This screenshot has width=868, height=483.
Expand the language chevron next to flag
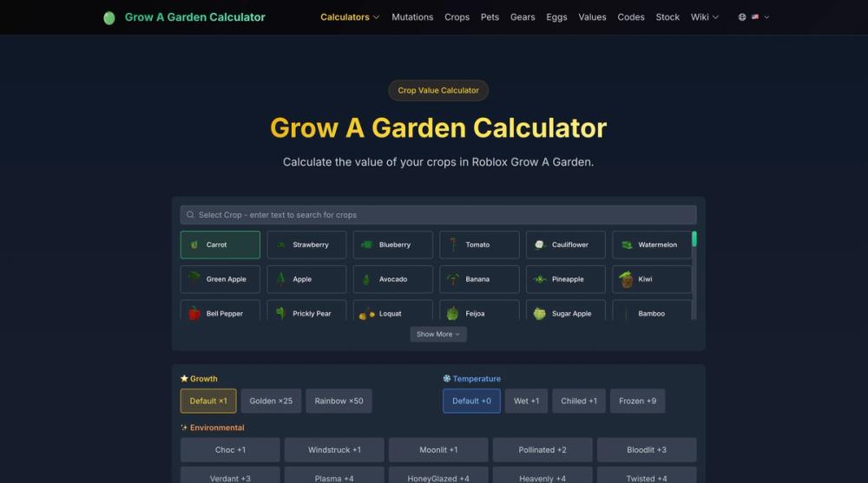click(766, 17)
